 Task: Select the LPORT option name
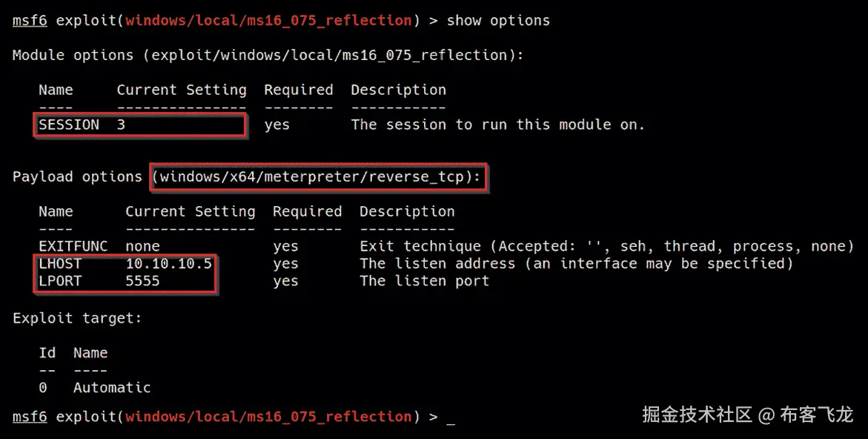[60, 281]
